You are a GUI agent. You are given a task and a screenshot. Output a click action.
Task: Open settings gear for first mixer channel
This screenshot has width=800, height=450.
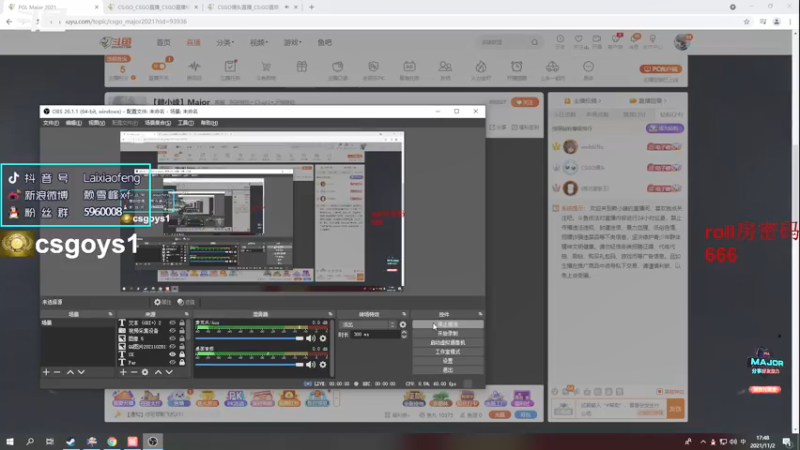[x=322, y=338]
